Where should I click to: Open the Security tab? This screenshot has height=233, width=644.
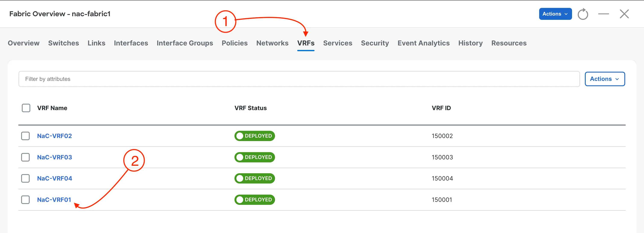375,43
